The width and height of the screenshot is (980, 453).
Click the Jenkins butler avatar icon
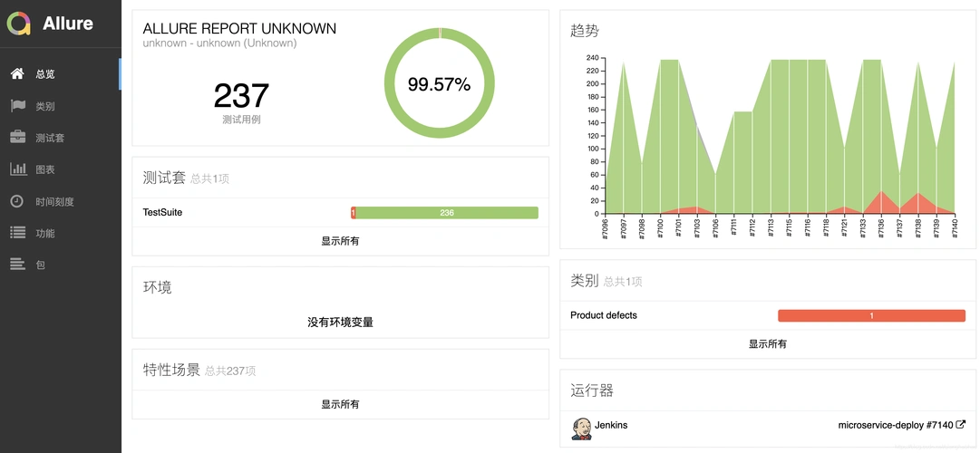(581, 429)
